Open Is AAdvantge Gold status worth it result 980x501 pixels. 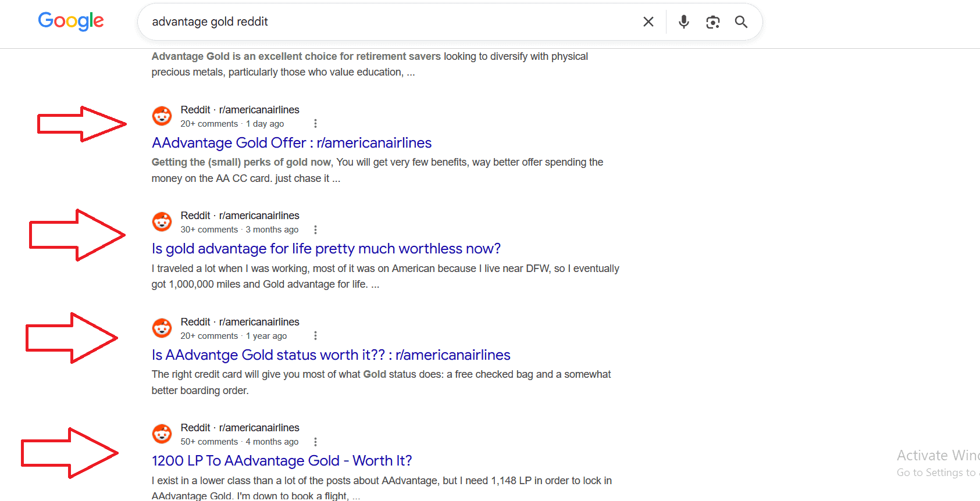(x=331, y=355)
